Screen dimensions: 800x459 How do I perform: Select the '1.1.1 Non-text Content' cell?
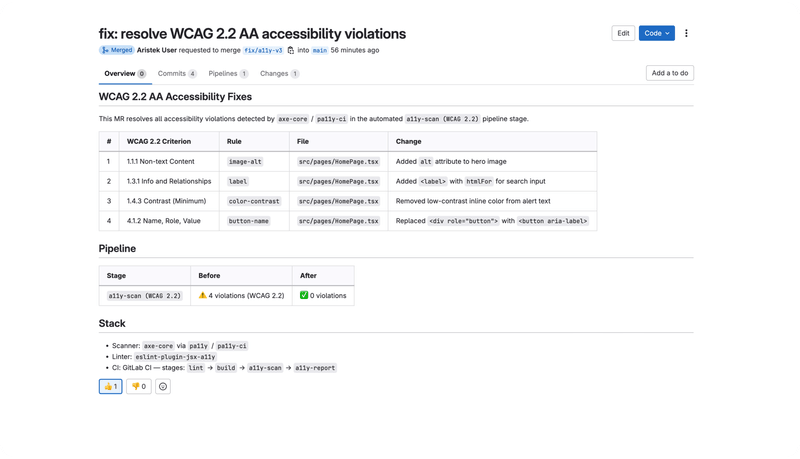[169, 161]
